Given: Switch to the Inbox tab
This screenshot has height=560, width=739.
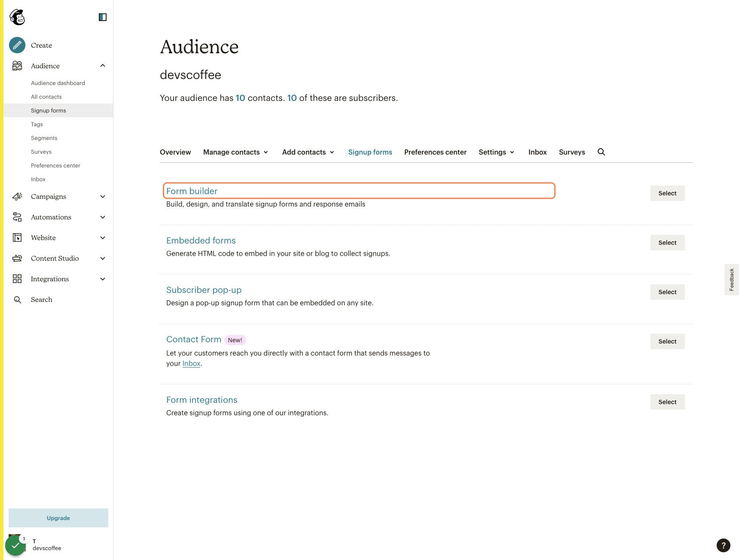Looking at the screenshot, I should 537,152.
